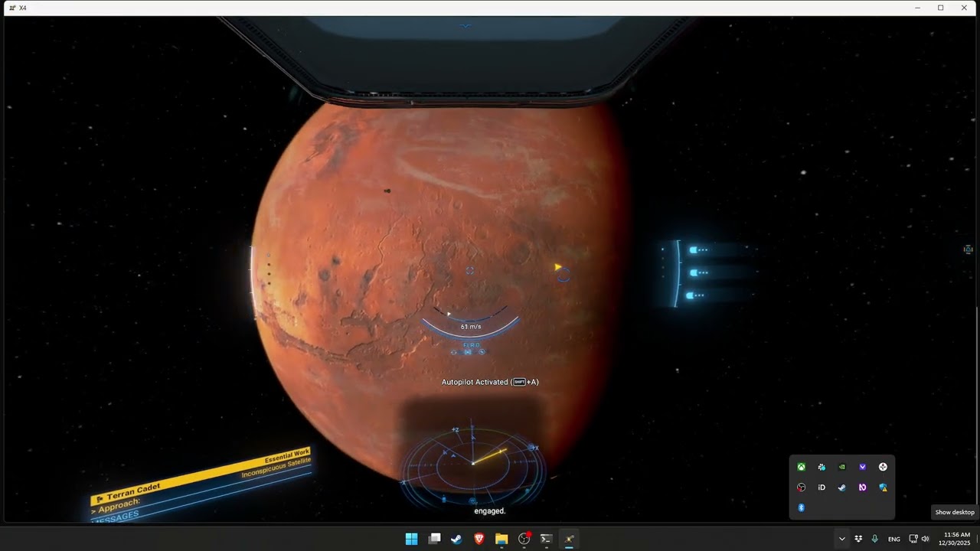Open the Xbox tray icon
980x551 pixels.
pos(801,467)
